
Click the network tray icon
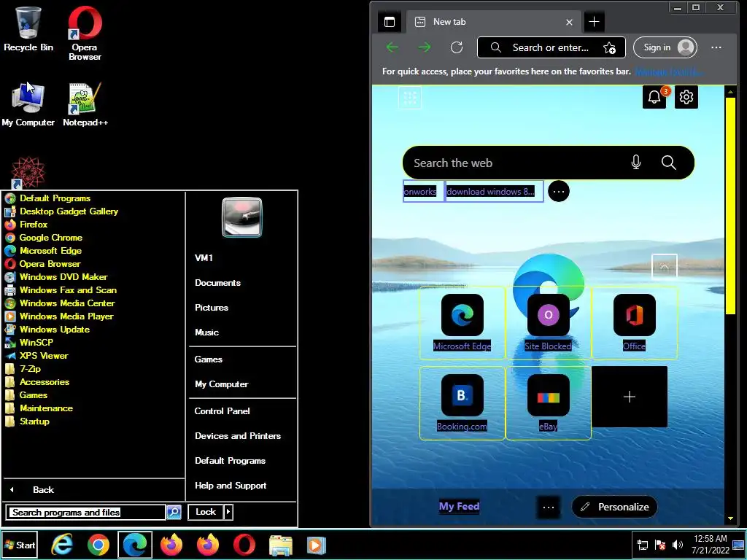click(x=643, y=545)
